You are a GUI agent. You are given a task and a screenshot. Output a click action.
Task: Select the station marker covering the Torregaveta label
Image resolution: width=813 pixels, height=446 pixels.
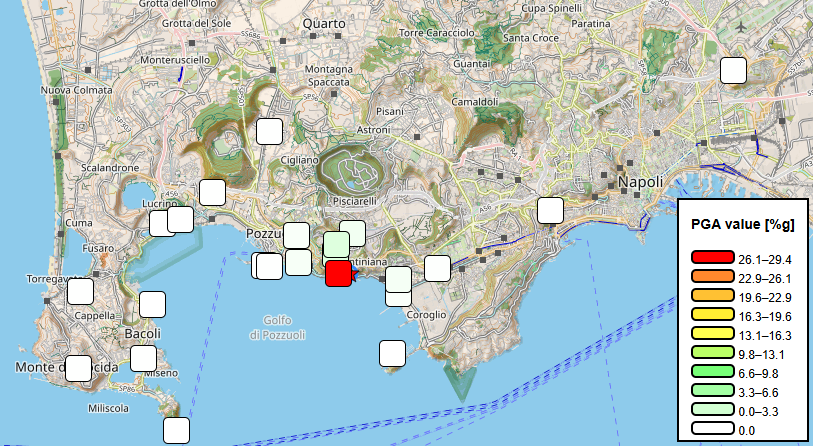(x=80, y=291)
